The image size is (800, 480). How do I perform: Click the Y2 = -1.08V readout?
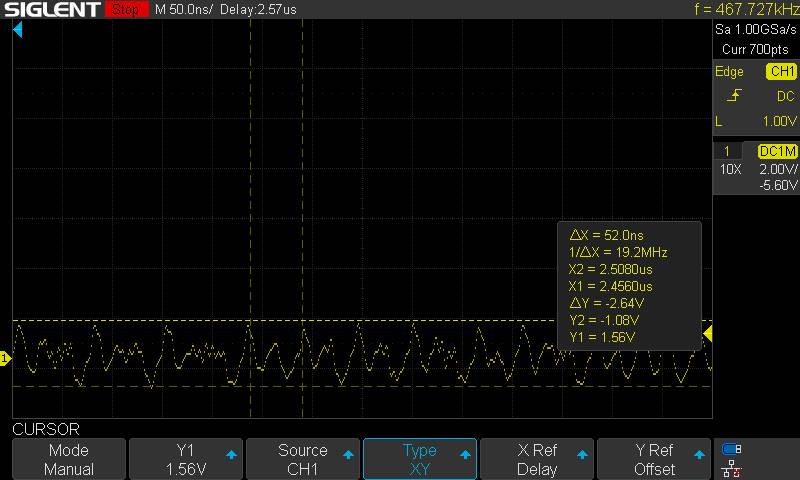coord(604,320)
